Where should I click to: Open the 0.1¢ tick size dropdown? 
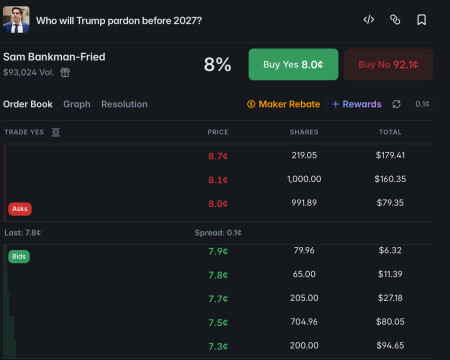pyautogui.click(x=422, y=104)
